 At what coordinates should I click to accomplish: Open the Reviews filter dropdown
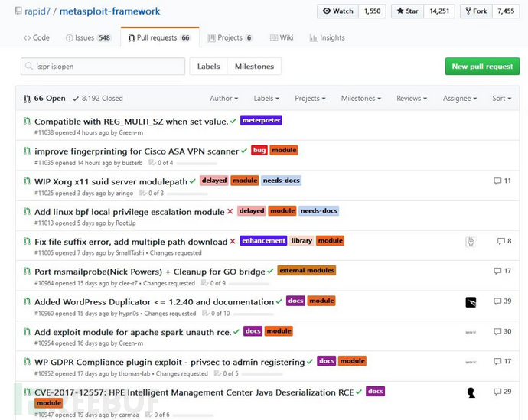tap(412, 98)
